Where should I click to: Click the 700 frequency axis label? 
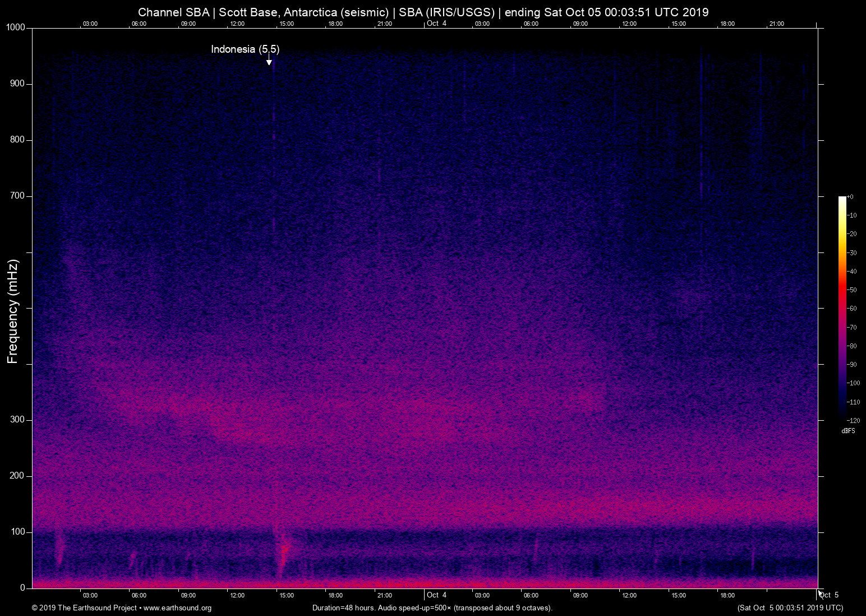(x=17, y=196)
